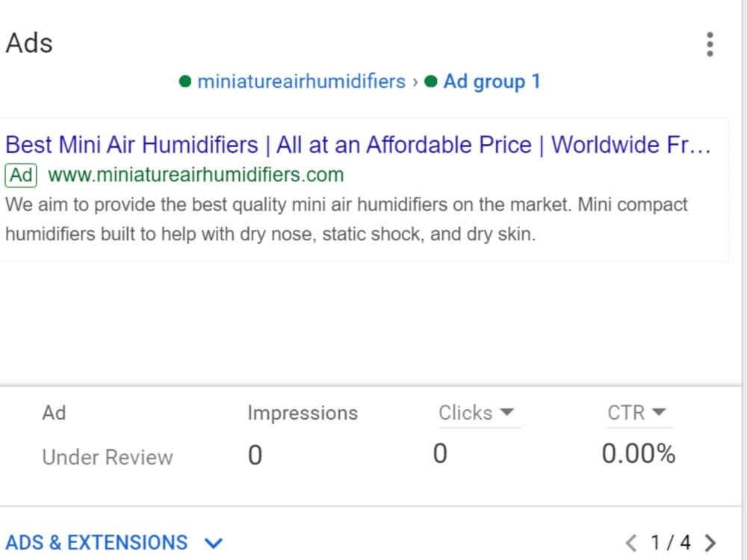Click the breadcrumb separator arrow

pyautogui.click(x=415, y=82)
